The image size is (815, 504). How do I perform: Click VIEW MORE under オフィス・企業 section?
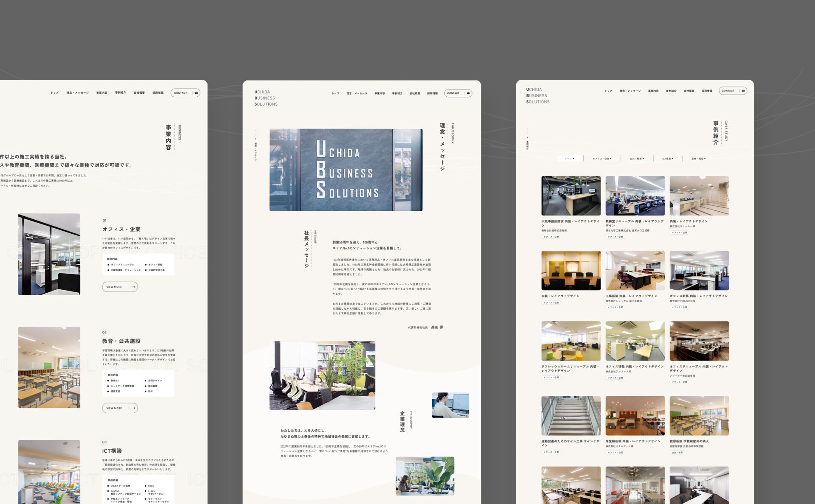pos(120,287)
